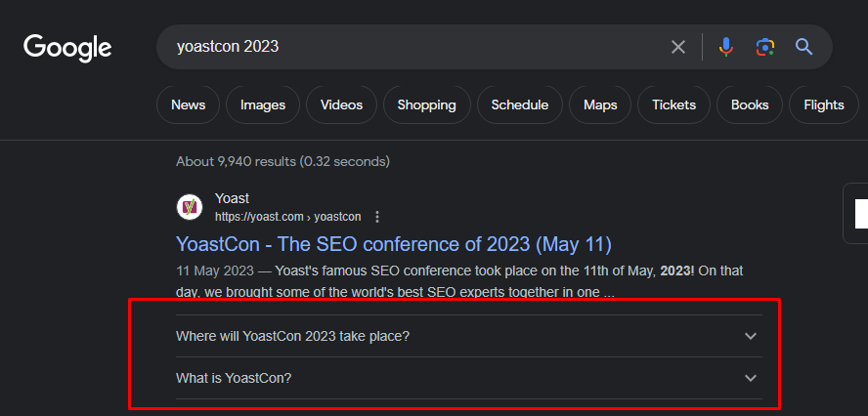Select the Schedule filter chip
The width and height of the screenshot is (868, 416).
[519, 104]
